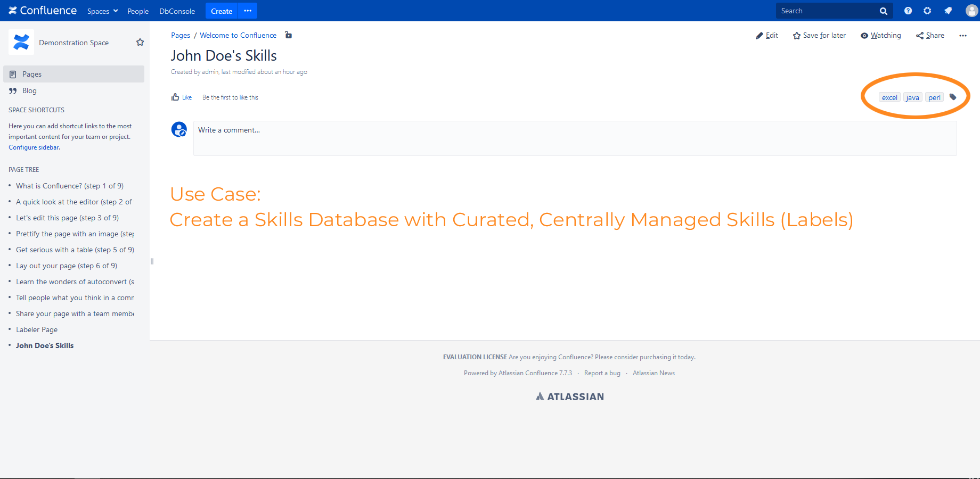980x479 pixels.
Task: Open create-from-template ellipsis button
Action: click(x=248, y=11)
